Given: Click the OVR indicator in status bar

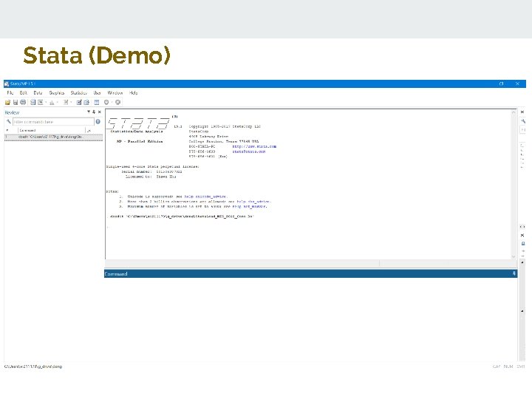Looking at the screenshot, I should point(521,366).
